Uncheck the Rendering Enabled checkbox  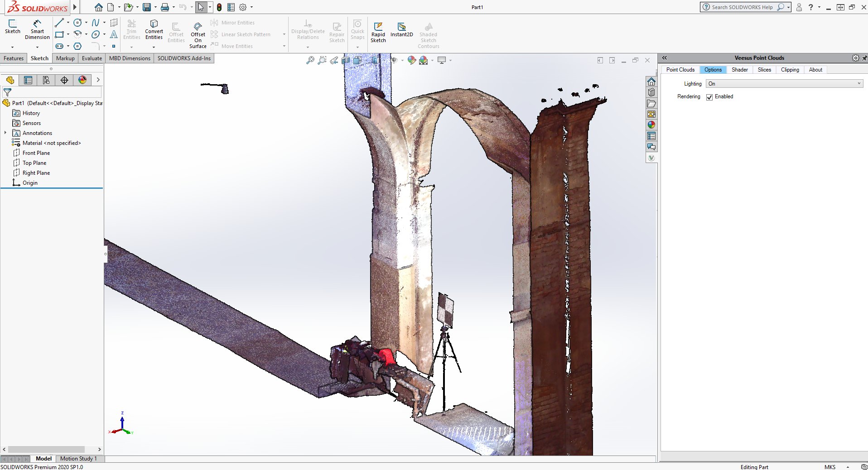point(709,97)
